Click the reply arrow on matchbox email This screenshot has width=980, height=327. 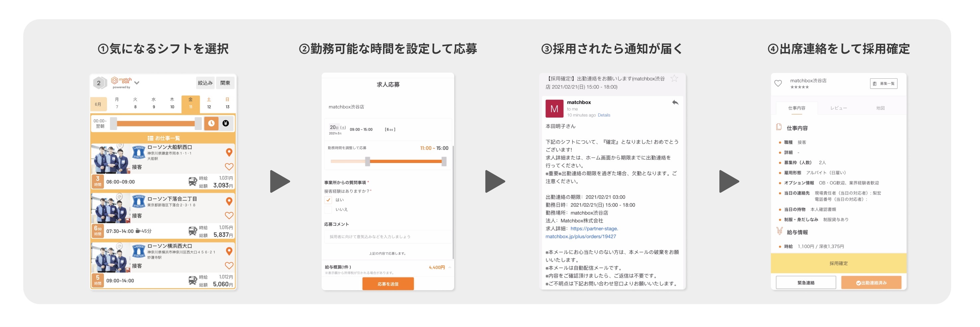(675, 102)
